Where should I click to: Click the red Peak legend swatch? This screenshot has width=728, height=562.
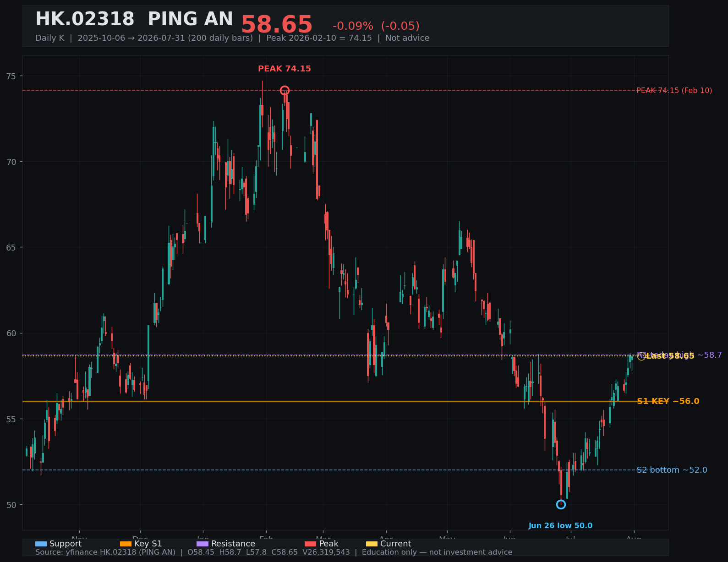[x=310, y=544]
